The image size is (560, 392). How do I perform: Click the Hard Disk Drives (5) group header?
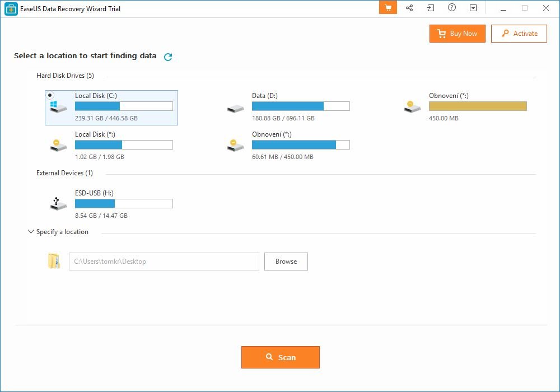point(65,76)
